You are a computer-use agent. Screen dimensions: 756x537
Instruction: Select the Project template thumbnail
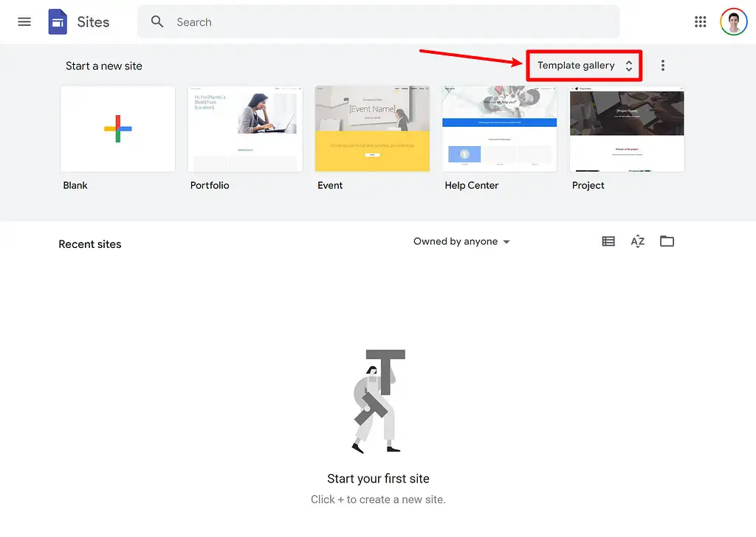(627, 128)
